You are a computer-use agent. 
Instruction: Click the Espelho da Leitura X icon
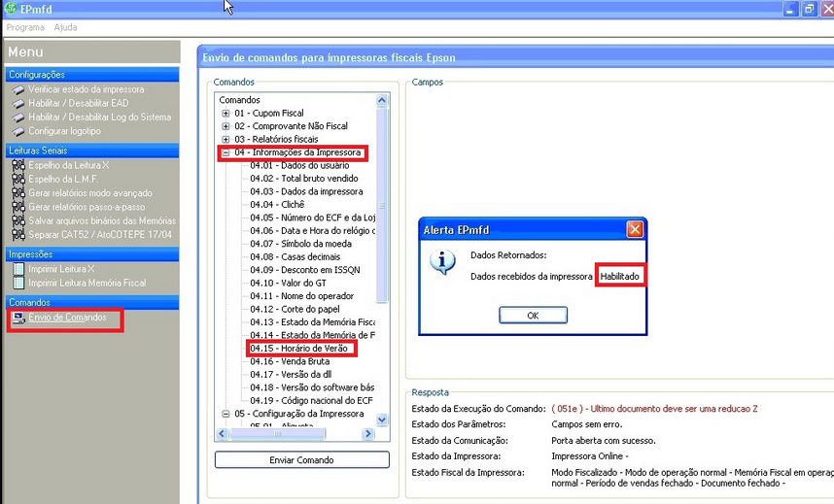(x=18, y=166)
